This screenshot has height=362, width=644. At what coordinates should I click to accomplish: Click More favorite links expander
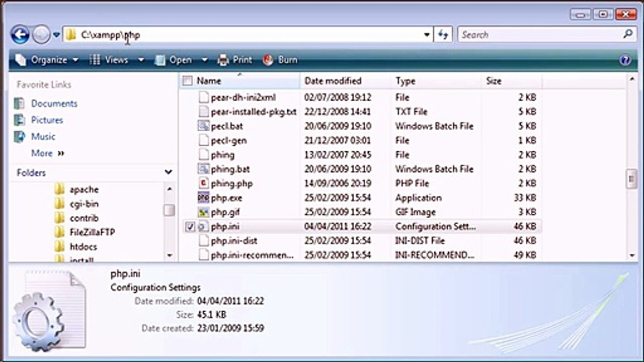pyautogui.click(x=48, y=153)
